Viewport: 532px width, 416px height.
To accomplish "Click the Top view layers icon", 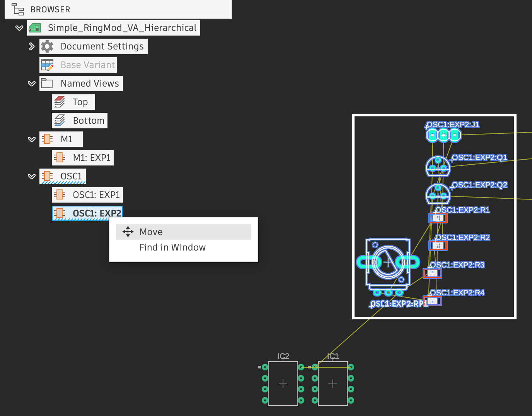I will [x=60, y=102].
